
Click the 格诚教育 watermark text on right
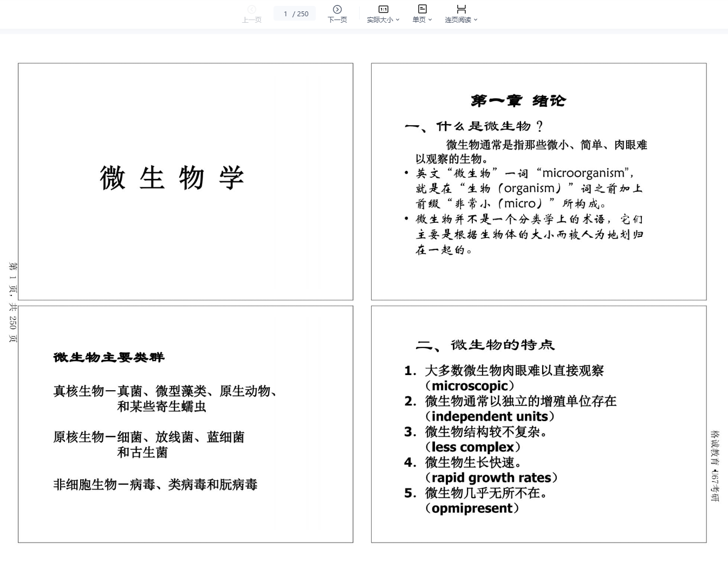click(714, 466)
